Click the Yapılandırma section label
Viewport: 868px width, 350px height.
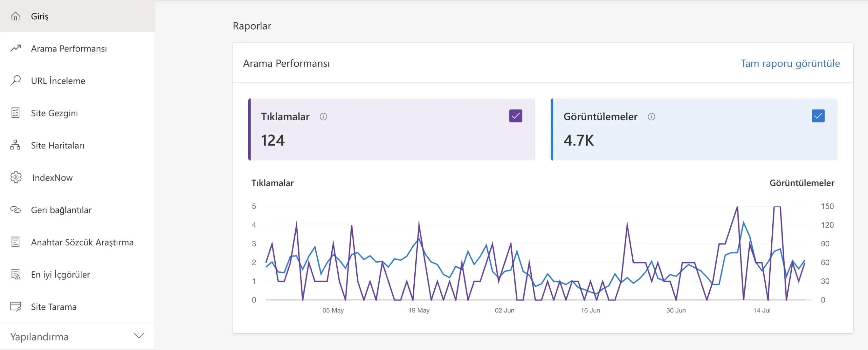39,337
